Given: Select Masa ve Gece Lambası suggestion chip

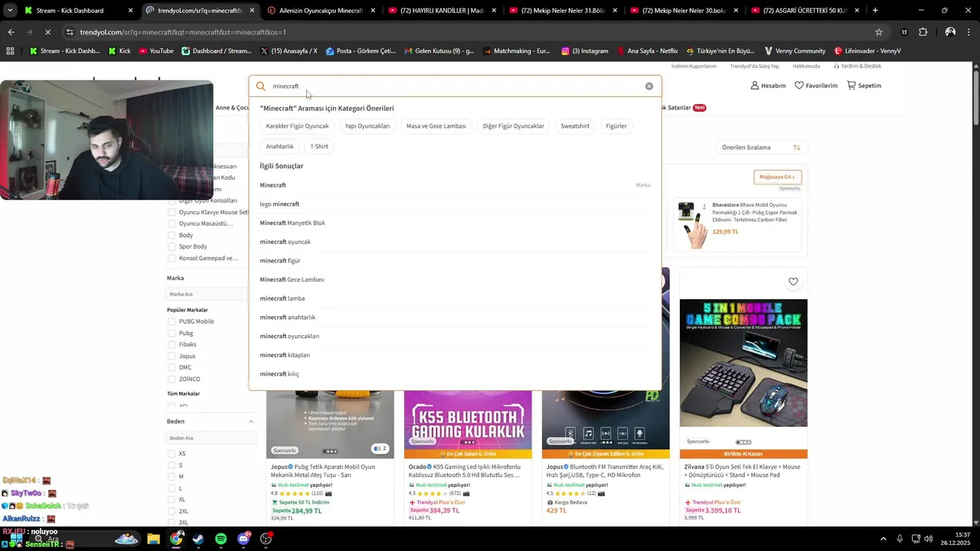Looking at the screenshot, I should pos(436,126).
